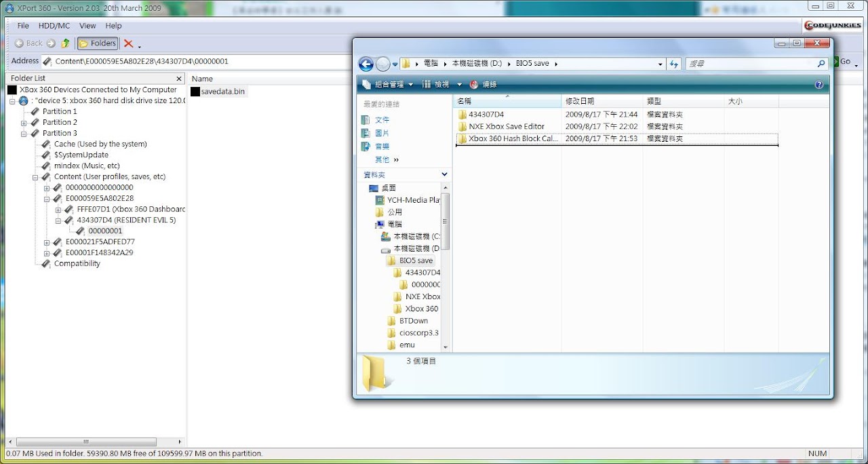Expand FFFE07D1 Xbox 360 Dashboard node
This screenshot has width=868, height=464.
click(x=58, y=210)
